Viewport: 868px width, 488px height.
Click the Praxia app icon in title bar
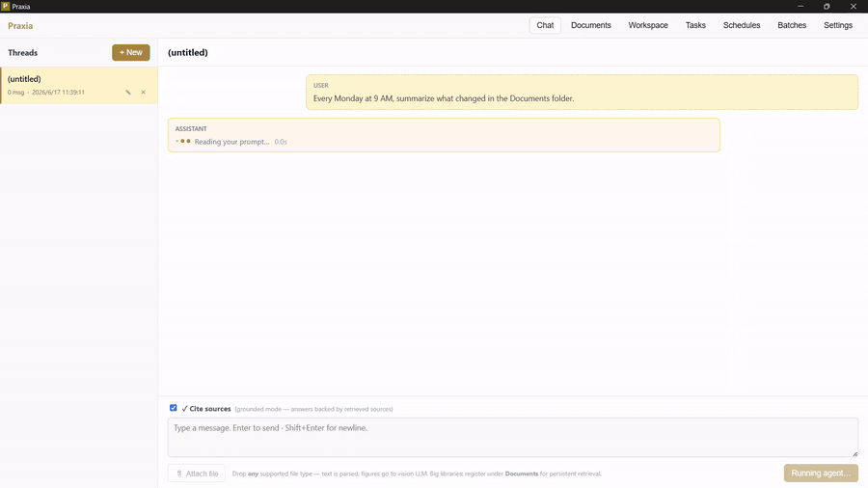tap(5, 6)
